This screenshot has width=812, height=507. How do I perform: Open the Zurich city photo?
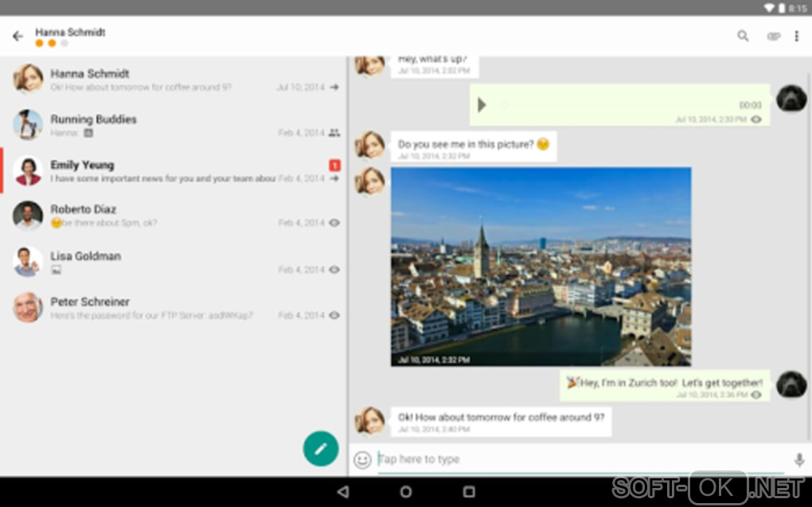(541, 266)
